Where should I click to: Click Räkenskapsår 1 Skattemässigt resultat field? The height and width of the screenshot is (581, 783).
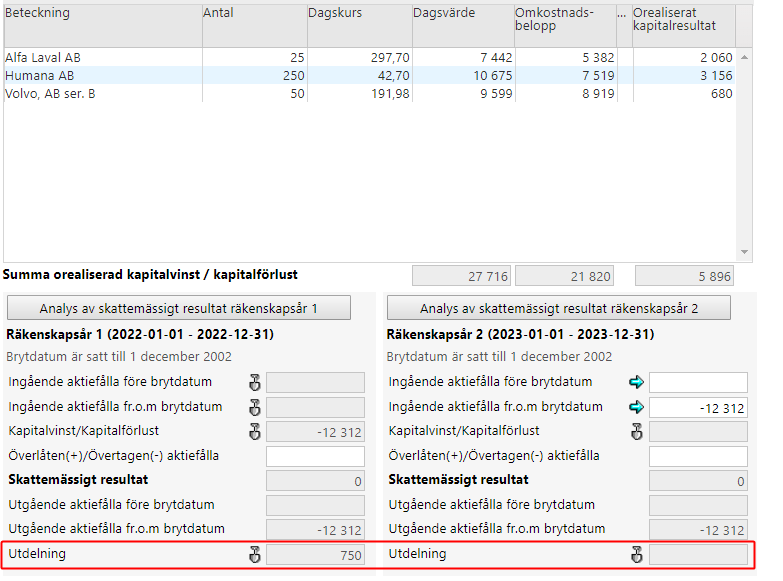315,481
